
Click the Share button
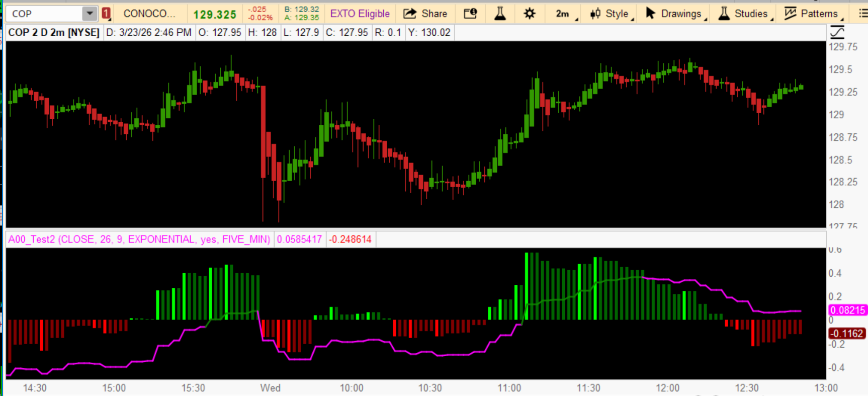[x=425, y=14]
